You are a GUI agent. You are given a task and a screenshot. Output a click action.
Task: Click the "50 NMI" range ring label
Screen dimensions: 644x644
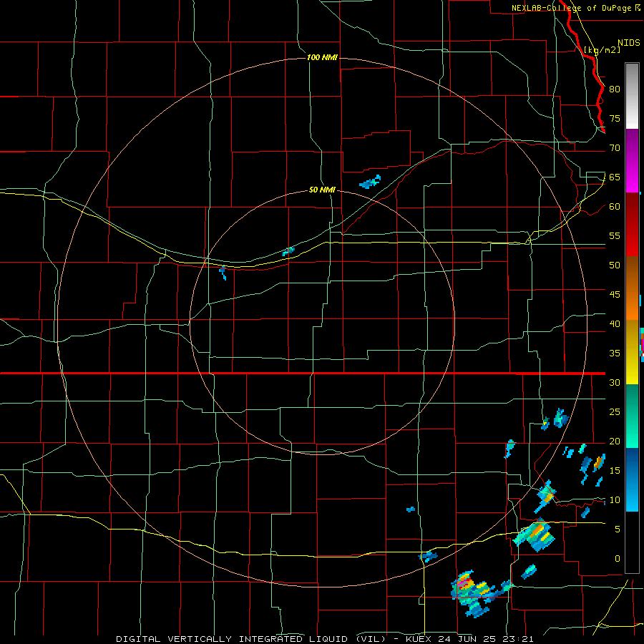click(322, 190)
